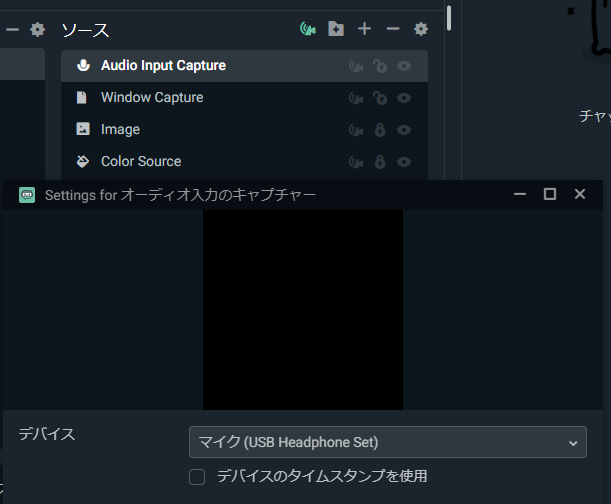
Task: Hide the Color Source layer
Action: (404, 162)
